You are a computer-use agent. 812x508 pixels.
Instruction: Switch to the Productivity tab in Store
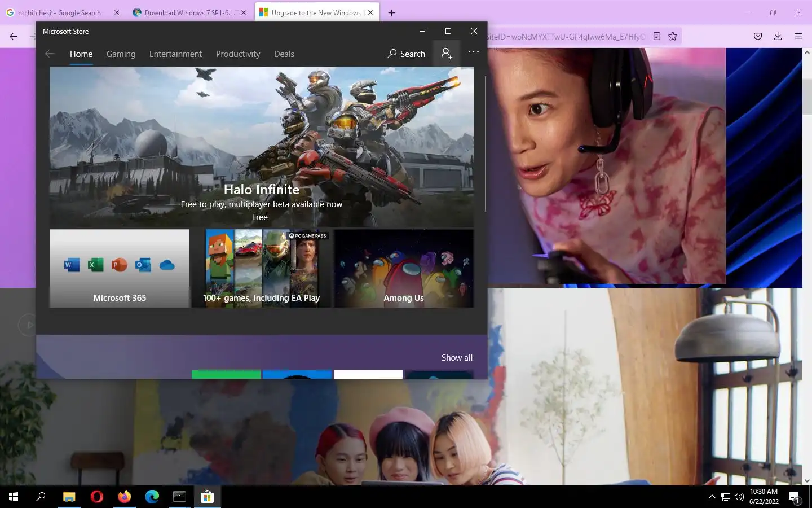click(x=238, y=54)
